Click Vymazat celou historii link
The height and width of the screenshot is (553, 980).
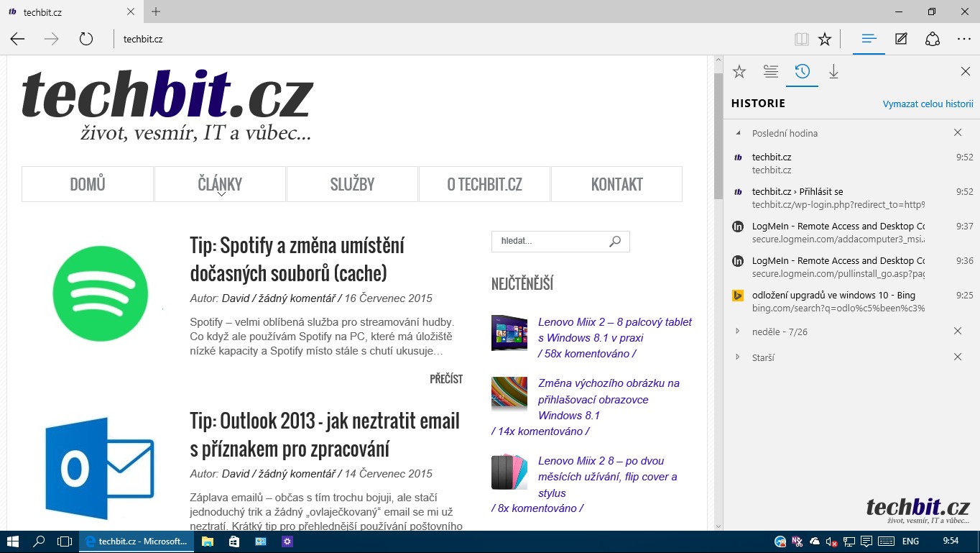tap(928, 104)
